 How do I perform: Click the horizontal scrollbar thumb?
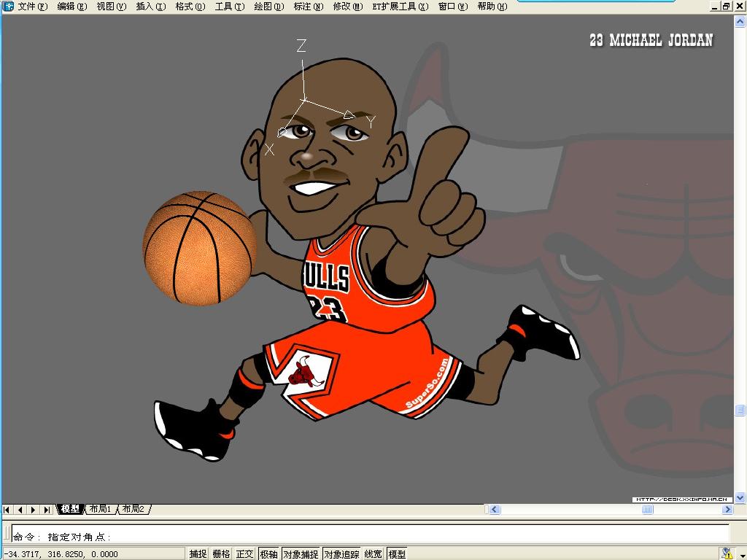(648, 510)
